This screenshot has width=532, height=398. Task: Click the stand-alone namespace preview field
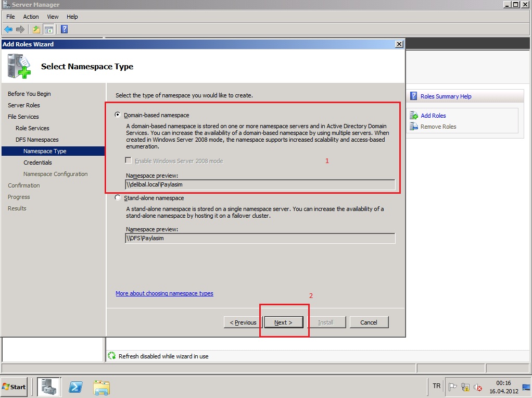coord(260,238)
